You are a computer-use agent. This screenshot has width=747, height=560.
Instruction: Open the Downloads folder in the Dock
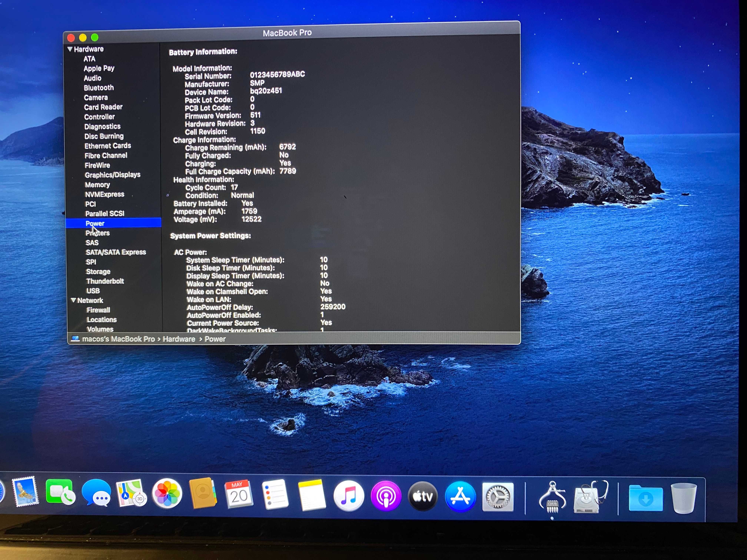646,498
